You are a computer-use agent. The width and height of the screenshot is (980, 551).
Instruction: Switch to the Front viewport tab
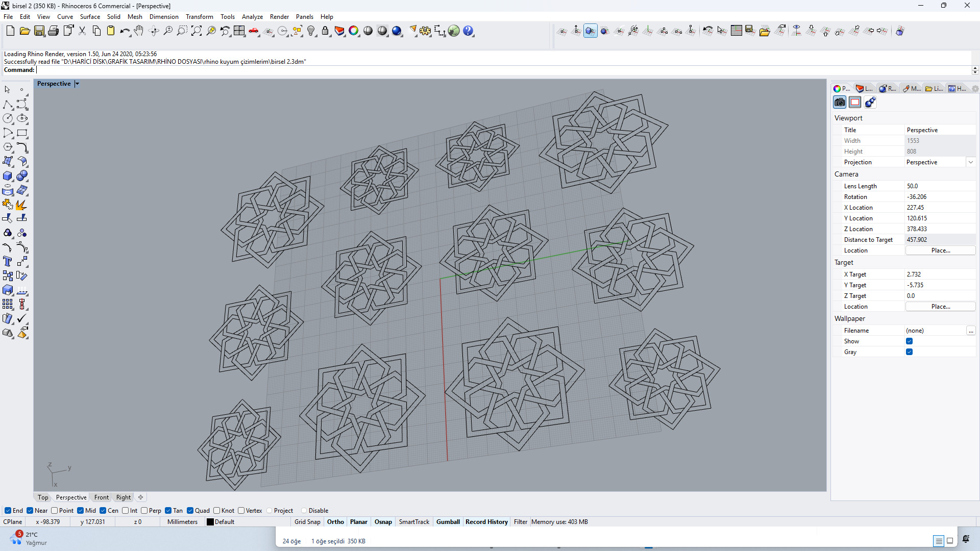(x=101, y=497)
